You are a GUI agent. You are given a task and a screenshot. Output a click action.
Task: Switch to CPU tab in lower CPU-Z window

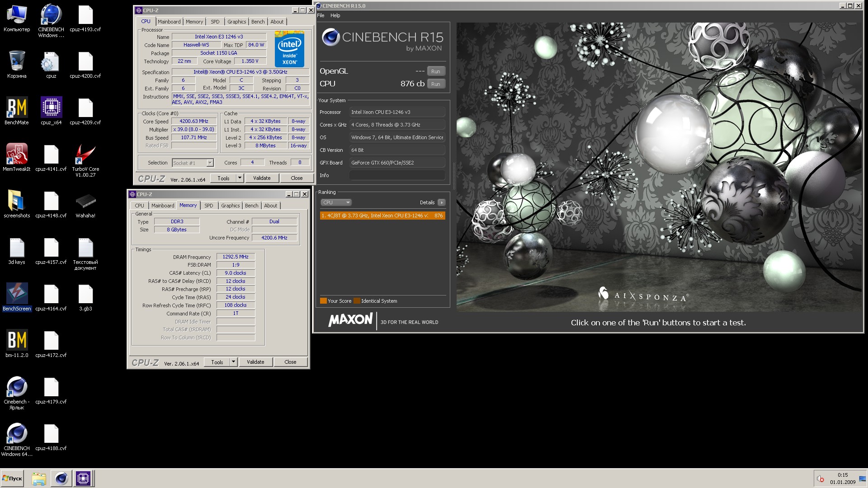pyautogui.click(x=139, y=206)
